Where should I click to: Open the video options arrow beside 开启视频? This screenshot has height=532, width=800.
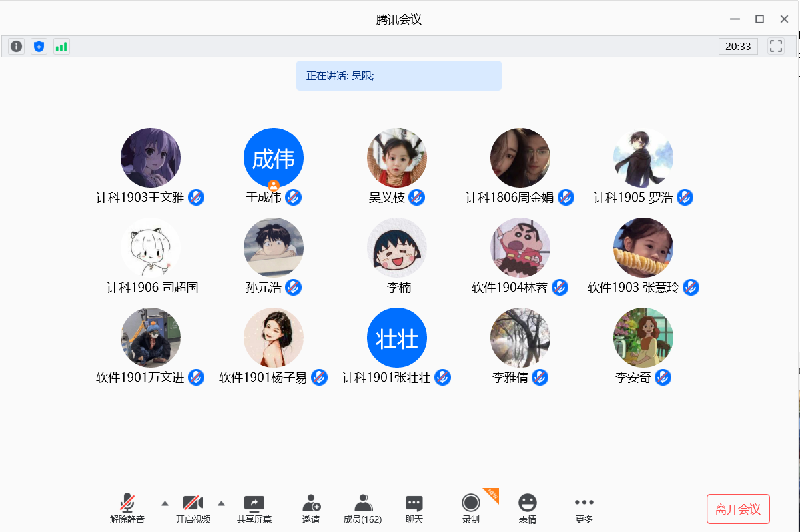point(221,504)
